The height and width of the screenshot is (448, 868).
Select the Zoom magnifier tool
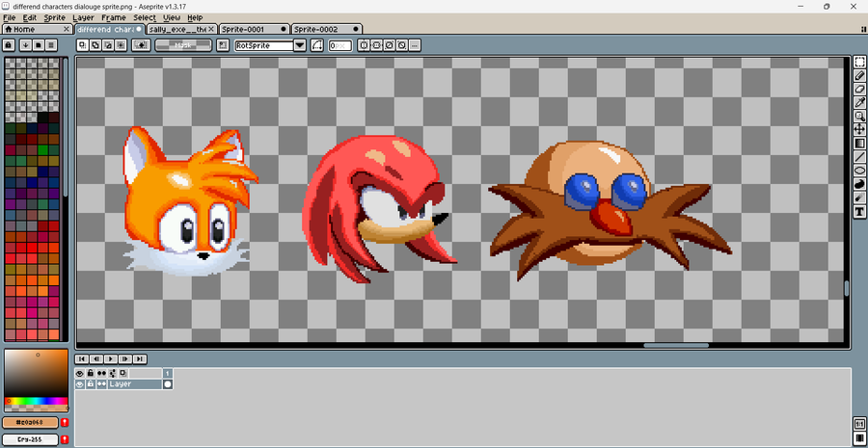coord(859,117)
